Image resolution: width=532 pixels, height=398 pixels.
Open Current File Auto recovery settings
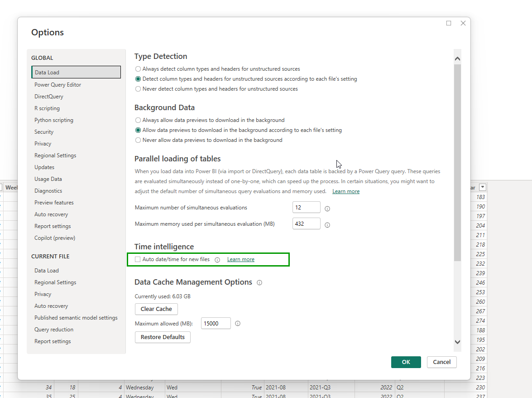pyautogui.click(x=51, y=306)
